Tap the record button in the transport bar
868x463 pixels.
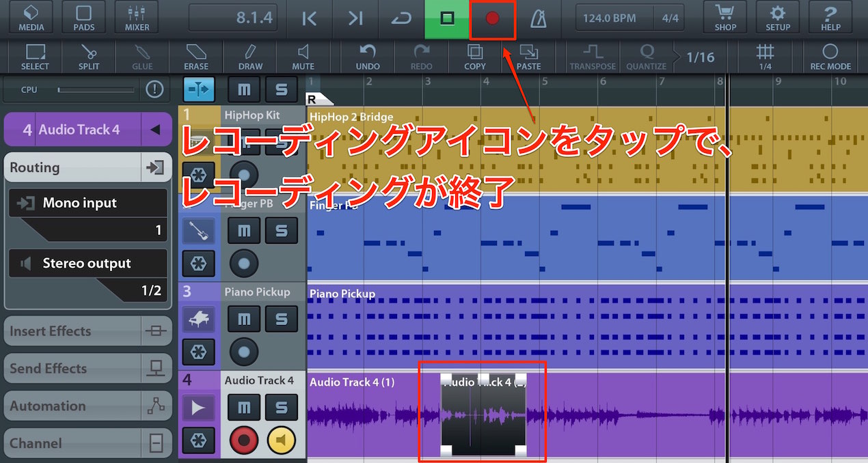pyautogui.click(x=493, y=18)
